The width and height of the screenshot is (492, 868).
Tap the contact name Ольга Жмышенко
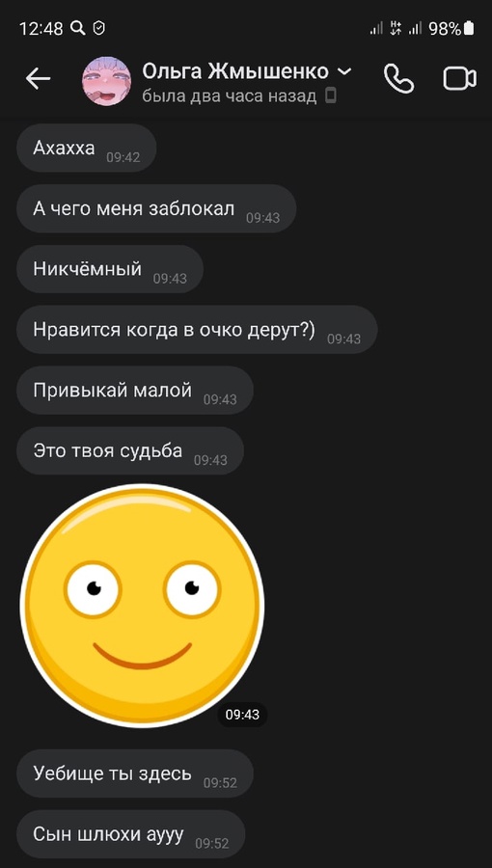[235, 71]
